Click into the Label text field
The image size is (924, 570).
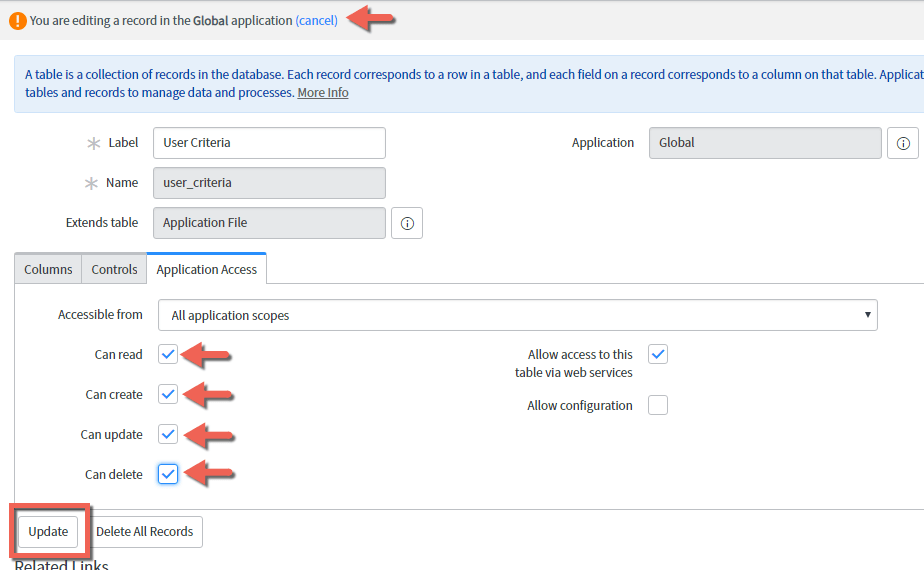[269, 143]
